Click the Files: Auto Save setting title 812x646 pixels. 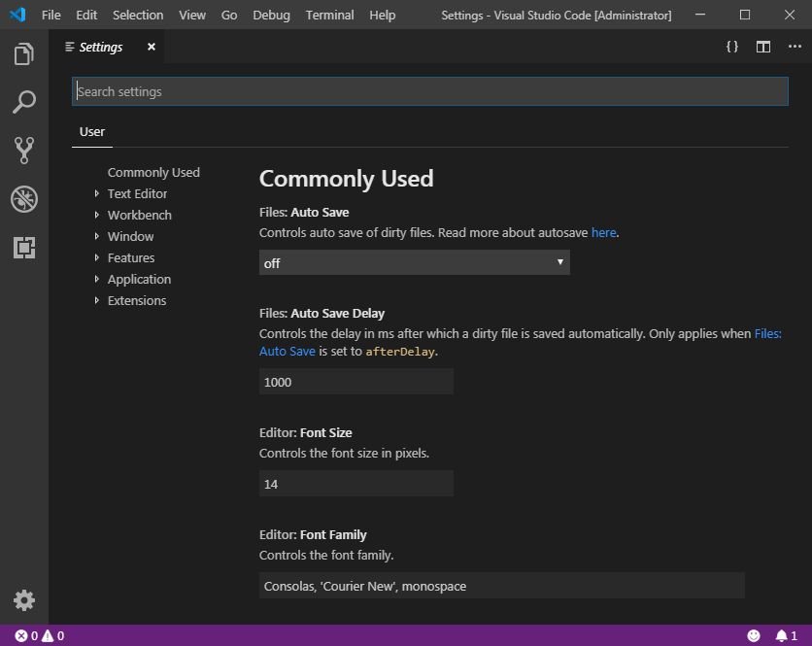pyautogui.click(x=304, y=213)
